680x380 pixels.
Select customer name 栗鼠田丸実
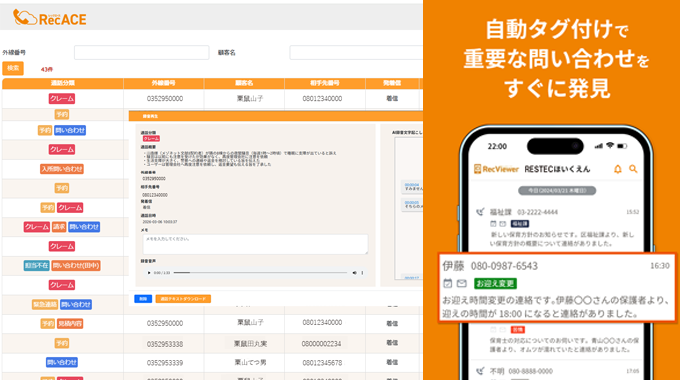point(250,344)
